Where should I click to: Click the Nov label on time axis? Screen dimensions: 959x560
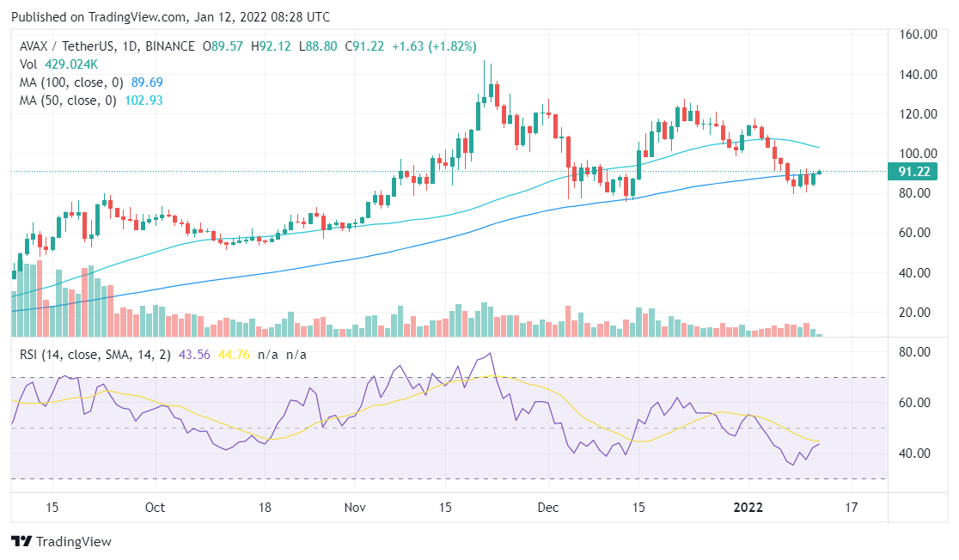354,508
